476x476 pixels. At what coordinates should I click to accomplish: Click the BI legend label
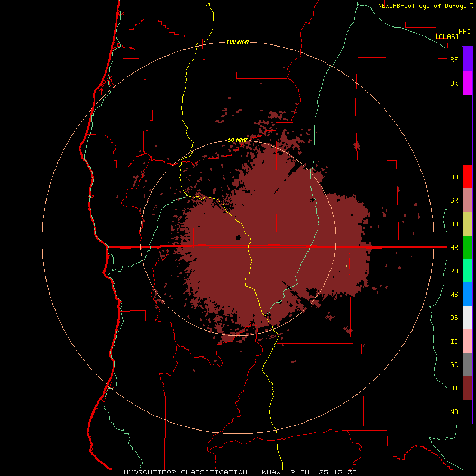pos(454,388)
